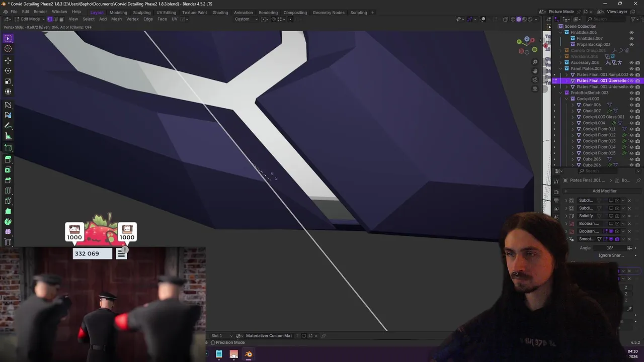Collapse the Cockpit.003 collection
Screen dimensions: 644x362
(x=567, y=99)
